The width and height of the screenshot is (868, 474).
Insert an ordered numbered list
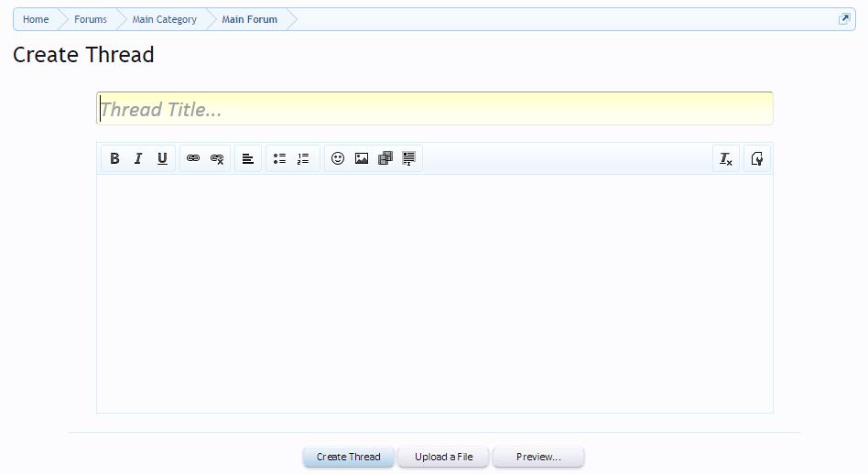pos(303,158)
